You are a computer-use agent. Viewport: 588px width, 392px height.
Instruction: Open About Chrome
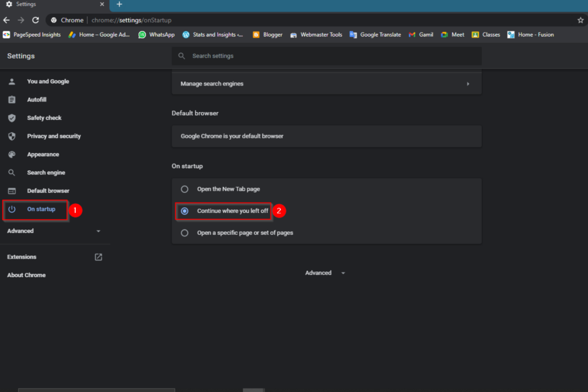pos(26,275)
